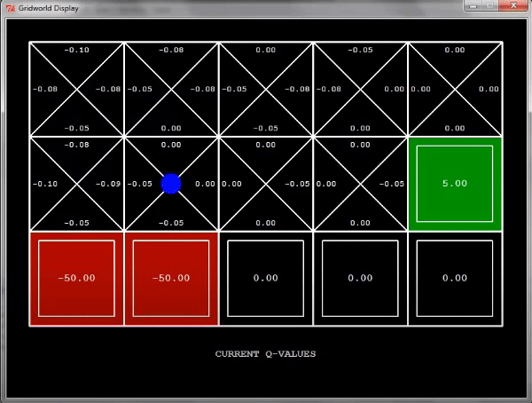Select the green 5.00 terminal cell
The width and height of the screenshot is (532, 403).
[x=455, y=184]
